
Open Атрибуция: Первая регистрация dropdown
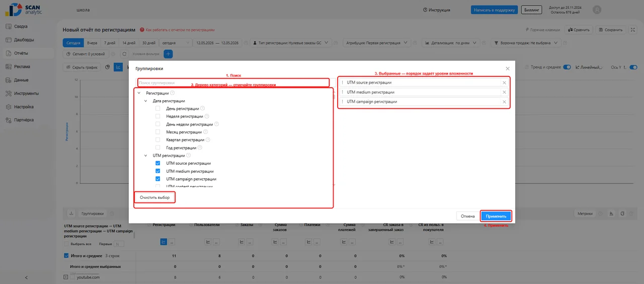click(378, 43)
